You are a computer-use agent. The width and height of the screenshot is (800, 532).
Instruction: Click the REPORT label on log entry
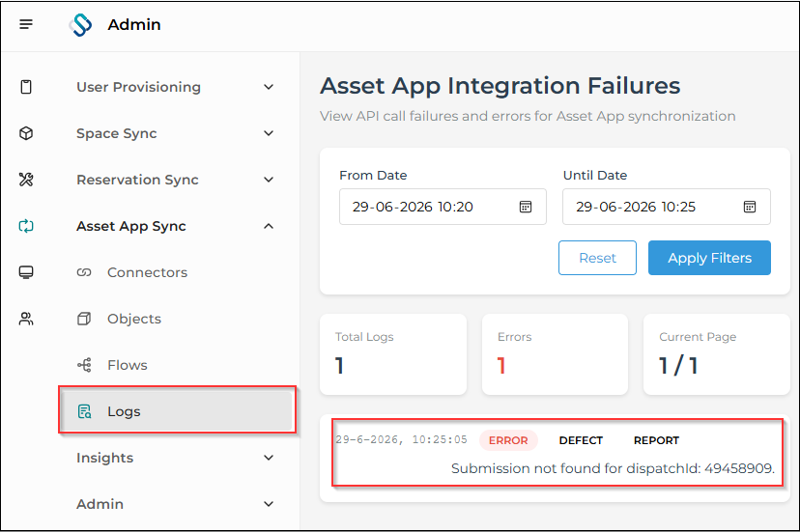(656, 440)
